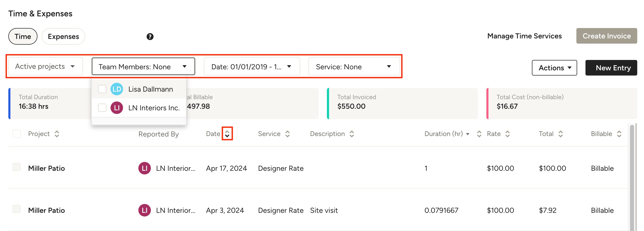Click the Apr 17, 2024 date cell
Viewport: 644px width, 231px height.
(226, 168)
